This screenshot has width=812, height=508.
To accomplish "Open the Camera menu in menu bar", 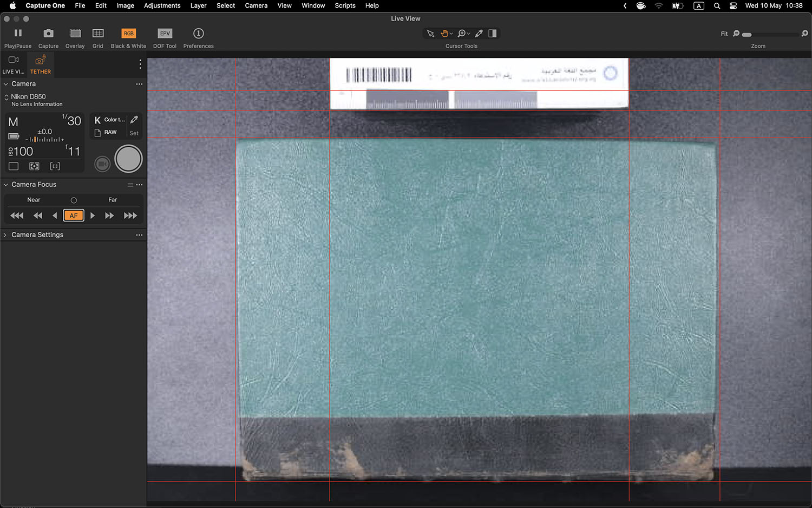I will tap(256, 5).
